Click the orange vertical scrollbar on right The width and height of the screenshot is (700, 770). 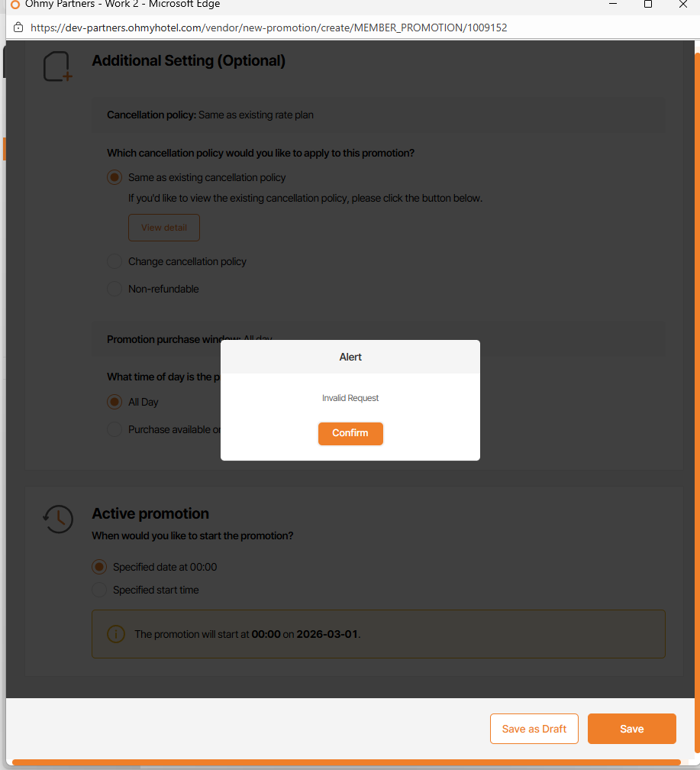(696, 382)
